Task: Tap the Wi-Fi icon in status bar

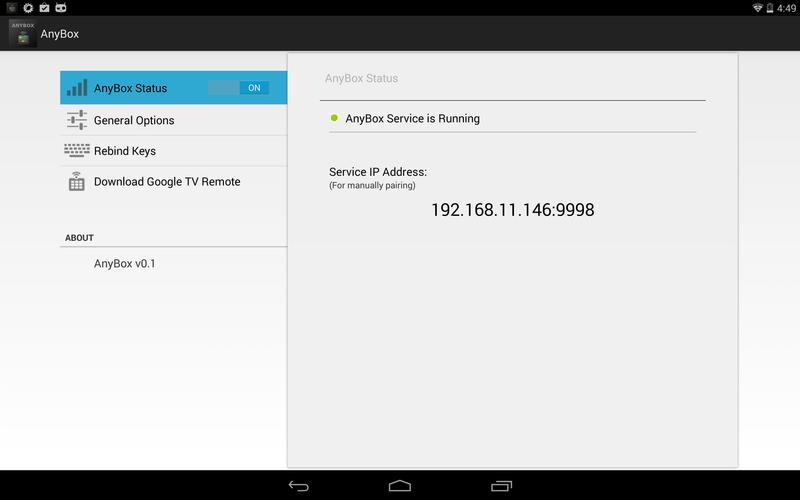Action: click(x=758, y=8)
